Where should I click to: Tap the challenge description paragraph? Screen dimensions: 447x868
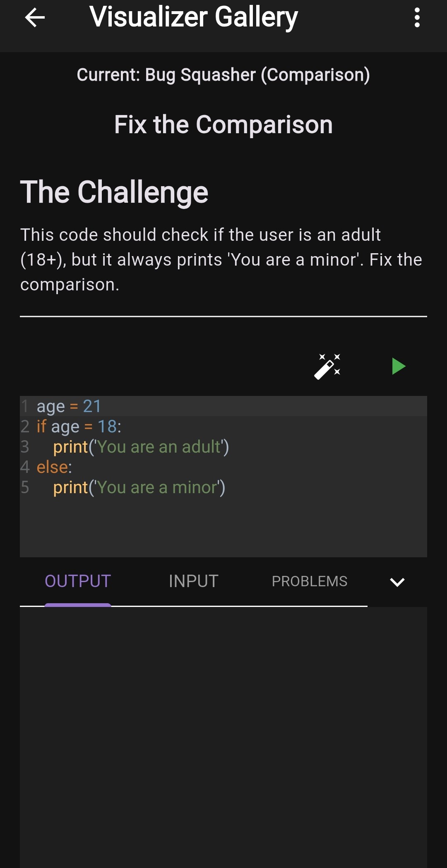(x=221, y=259)
